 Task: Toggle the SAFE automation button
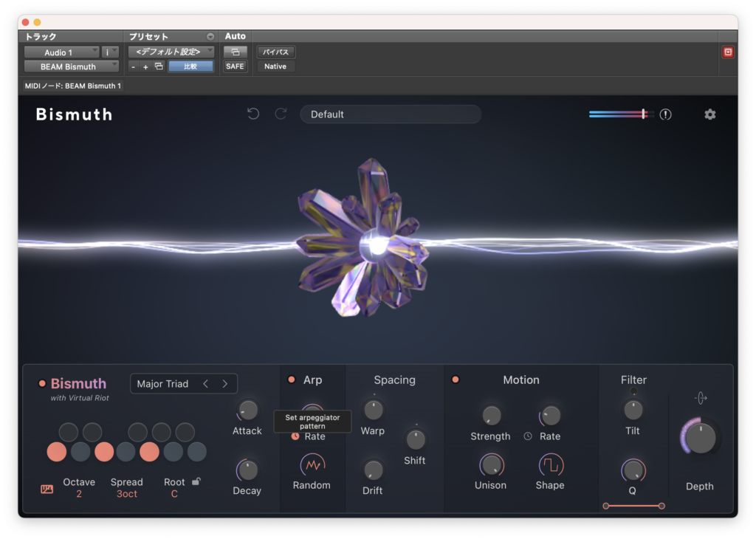(235, 66)
